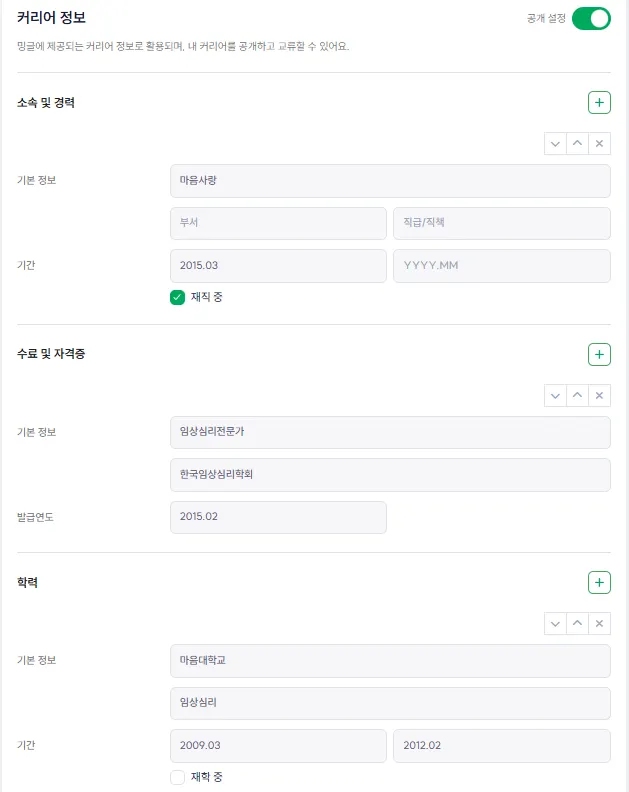This screenshot has height=792, width=629.
Task: Delete the 마음대학교 education entry
Action: [600, 624]
